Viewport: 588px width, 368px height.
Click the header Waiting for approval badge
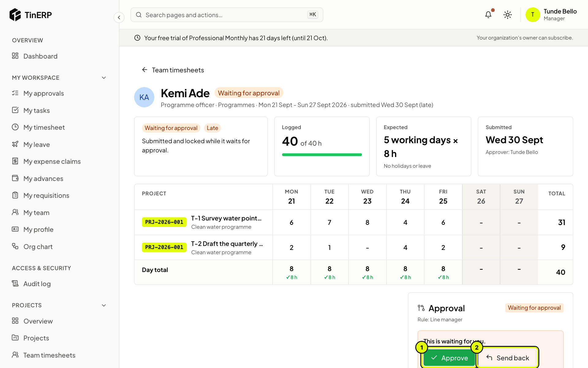coord(249,93)
